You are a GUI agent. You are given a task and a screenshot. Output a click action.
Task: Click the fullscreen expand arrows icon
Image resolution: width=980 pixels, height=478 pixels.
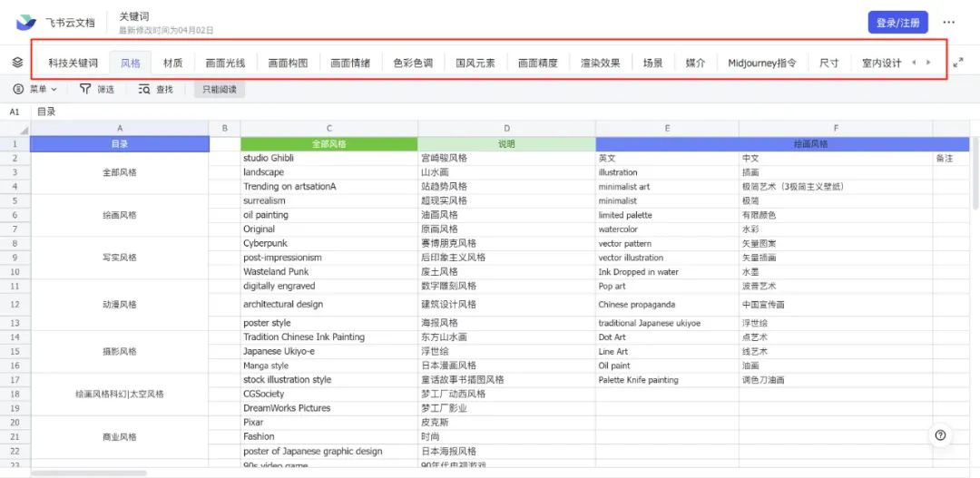coord(958,63)
